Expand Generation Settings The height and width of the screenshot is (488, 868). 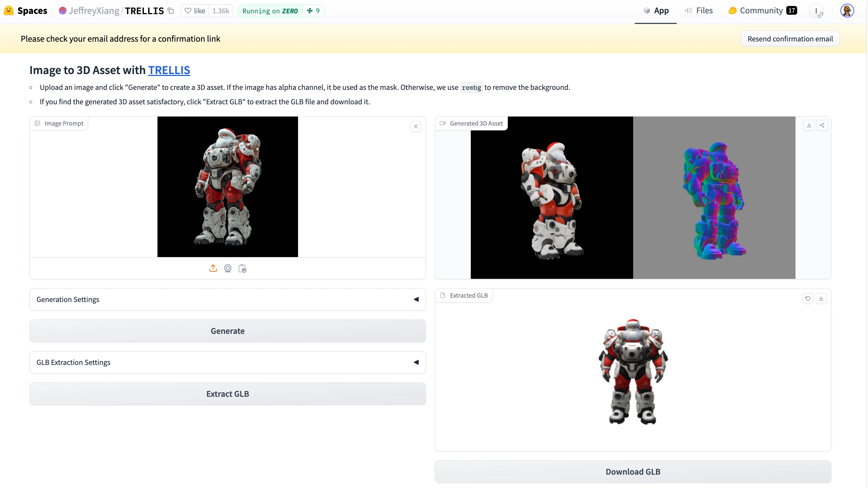coord(228,299)
